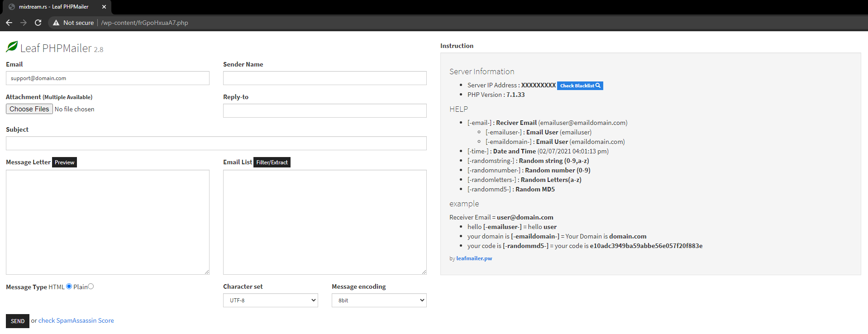Click the Leaf PHPMailer 2.8 heading text

click(x=62, y=48)
